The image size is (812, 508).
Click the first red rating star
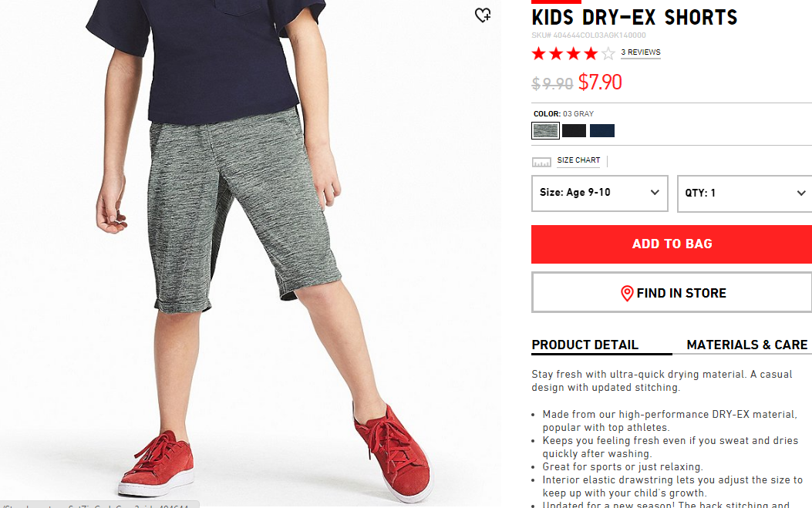[x=538, y=53]
